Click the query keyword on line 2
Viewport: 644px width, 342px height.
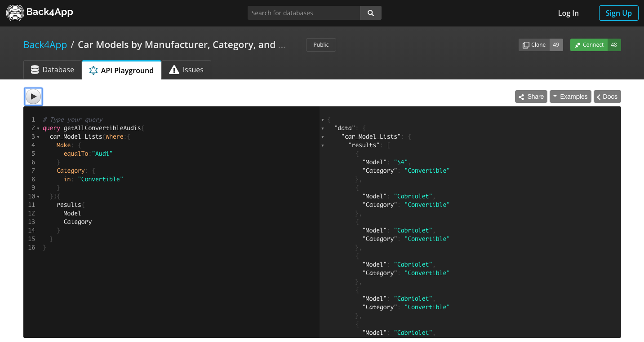tap(51, 128)
